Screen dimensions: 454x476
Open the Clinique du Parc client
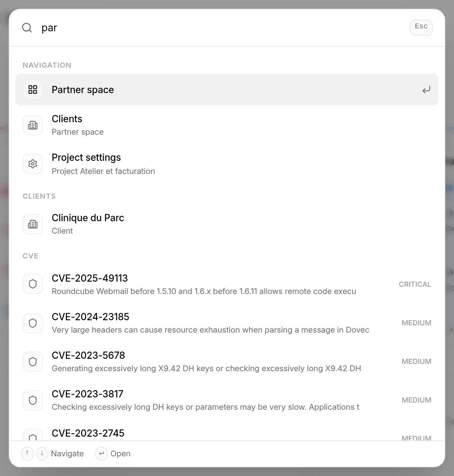[x=227, y=224]
